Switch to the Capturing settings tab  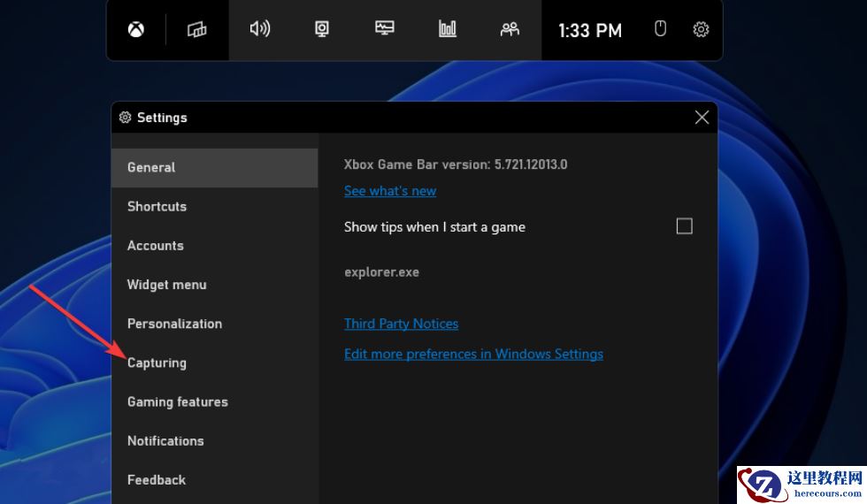[x=214, y=363]
